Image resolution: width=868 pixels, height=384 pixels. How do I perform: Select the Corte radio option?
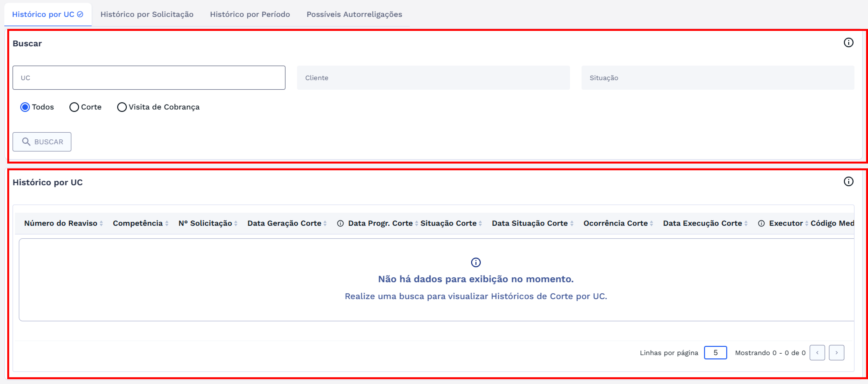coord(74,107)
